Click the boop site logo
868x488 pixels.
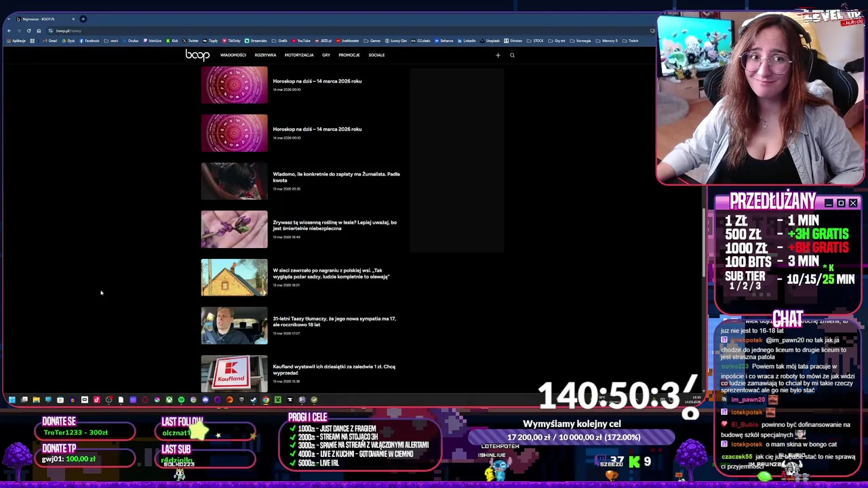pyautogui.click(x=197, y=55)
